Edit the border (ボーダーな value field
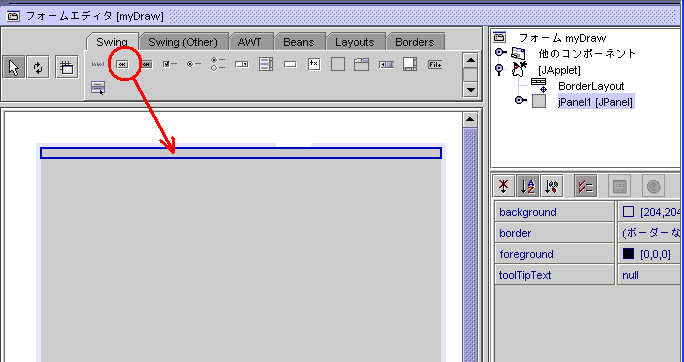The width and height of the screenshot is (684, 362). click(650, 233)
